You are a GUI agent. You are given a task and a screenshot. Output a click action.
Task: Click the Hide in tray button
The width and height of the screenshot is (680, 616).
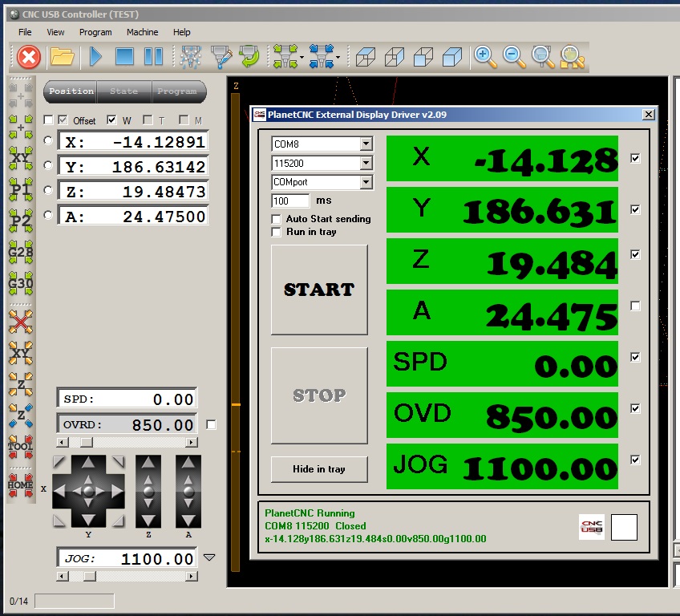[x=319, y=469]
